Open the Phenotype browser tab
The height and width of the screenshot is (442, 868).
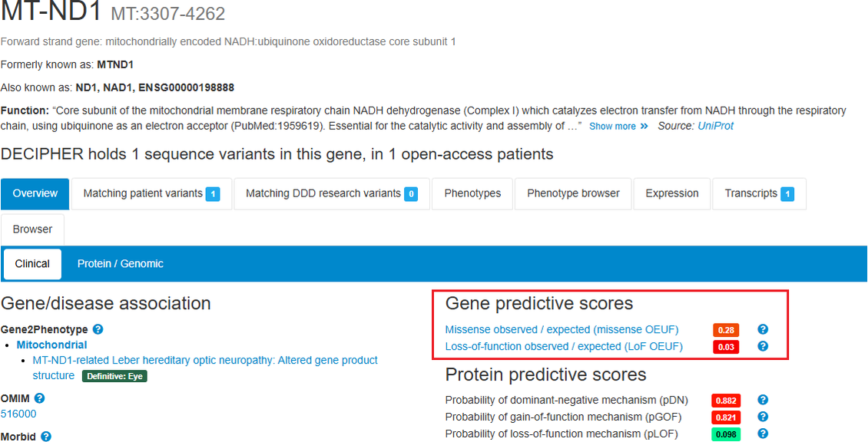tap(573, 193)
